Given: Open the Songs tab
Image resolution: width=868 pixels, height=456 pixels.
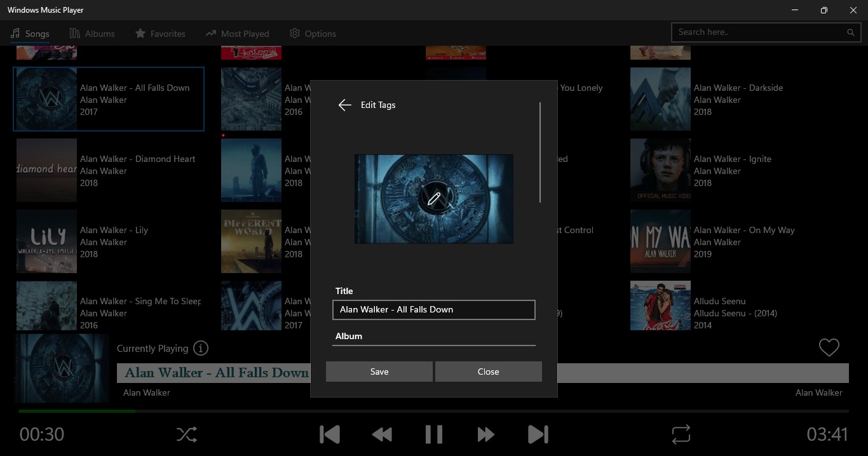Looking at the screenshot, I should click(x=30, y=34).
